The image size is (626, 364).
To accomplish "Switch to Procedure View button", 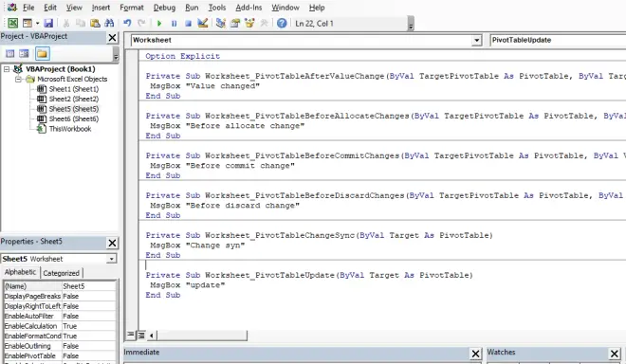I will [x=131, y=335].
